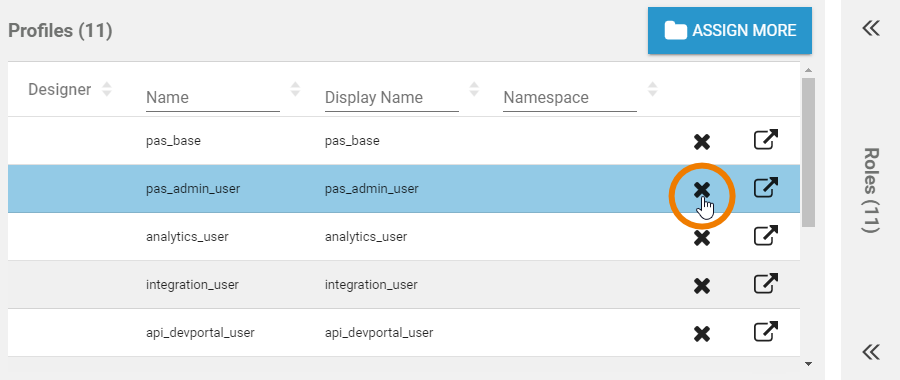Sort profiles by Namespace column arrows
Viewport: 900px width, 380px height.
653,89
